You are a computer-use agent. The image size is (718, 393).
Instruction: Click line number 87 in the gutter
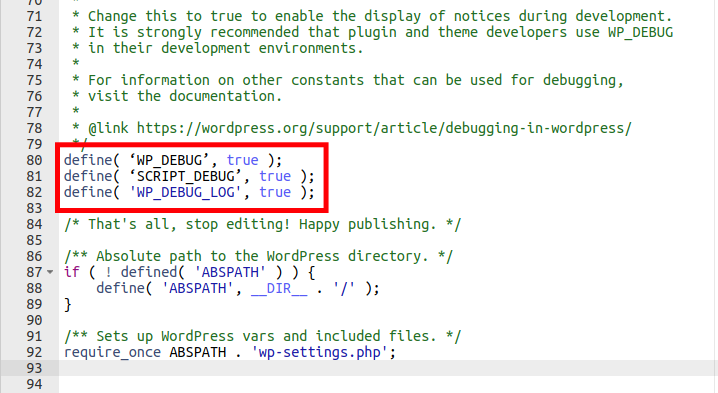tap(34, 273)
